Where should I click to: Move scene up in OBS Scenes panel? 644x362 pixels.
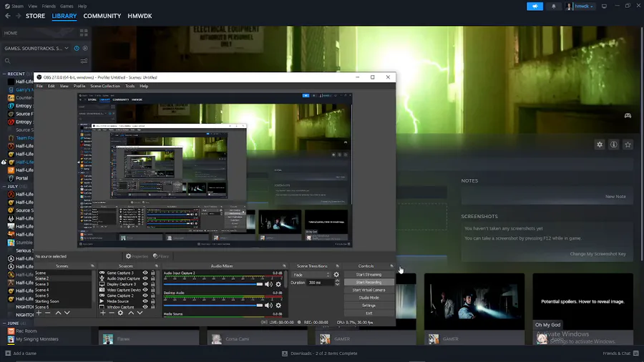[59, 313]
